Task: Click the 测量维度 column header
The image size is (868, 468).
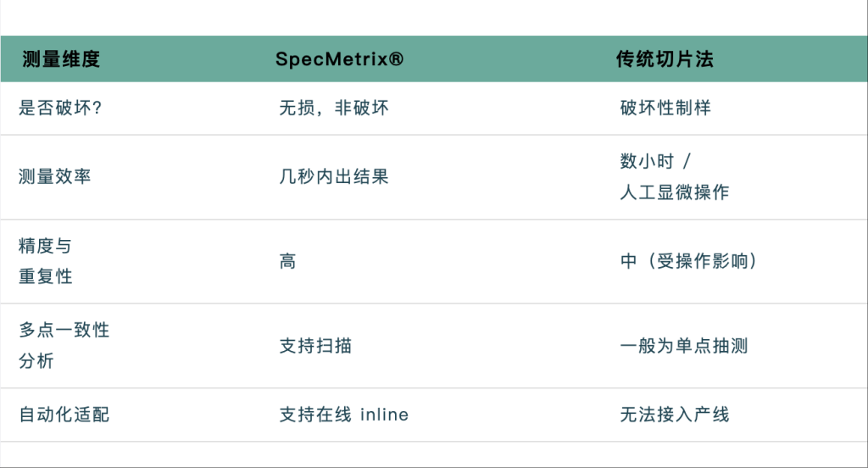Action: tap(61, 58)
